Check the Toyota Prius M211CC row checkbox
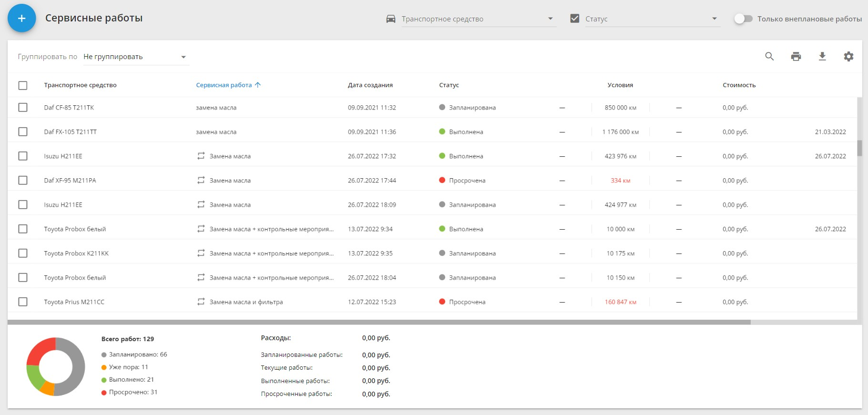 23,302
